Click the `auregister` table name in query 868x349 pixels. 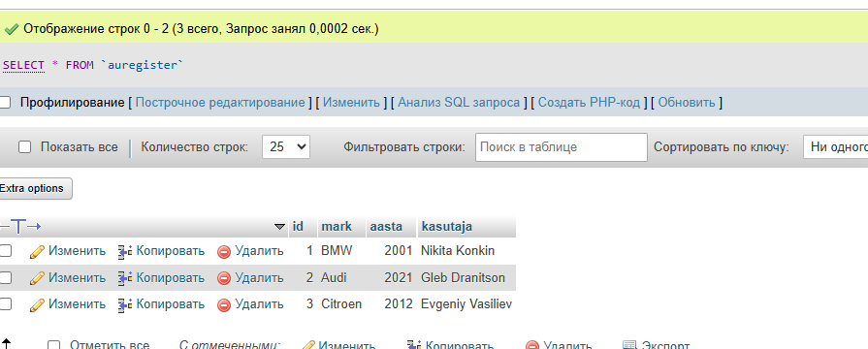click(142, 65)
